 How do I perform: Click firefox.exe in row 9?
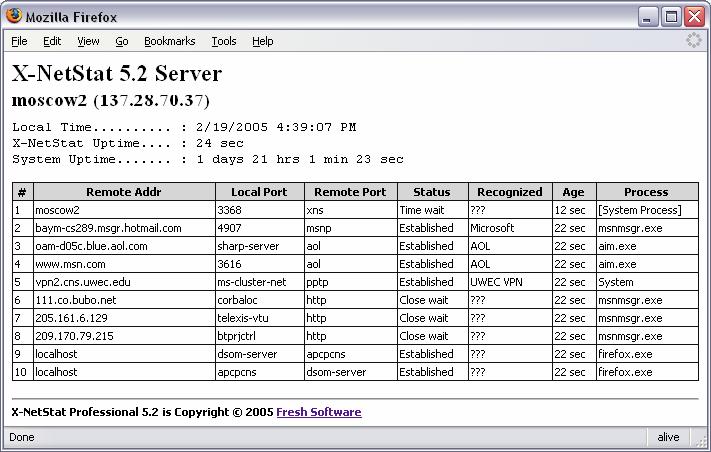pyautogui.click(x=625, y=354)
